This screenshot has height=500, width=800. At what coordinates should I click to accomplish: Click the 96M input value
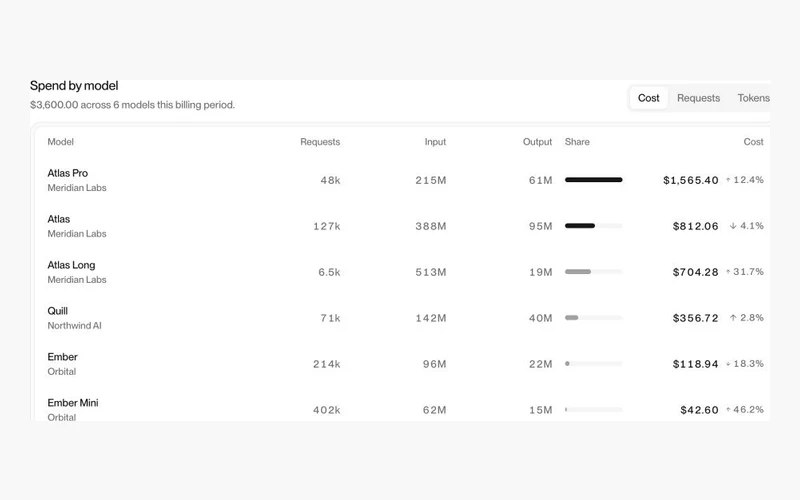click(x=434, y=364)
